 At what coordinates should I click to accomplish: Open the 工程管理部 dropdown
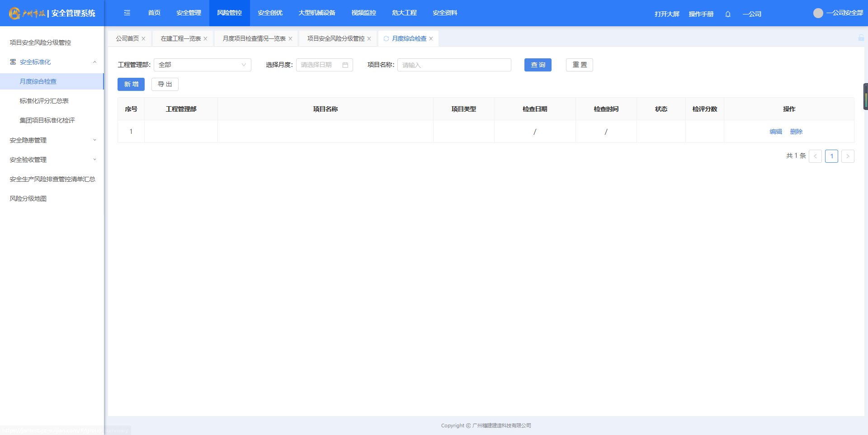coord(202,65)
